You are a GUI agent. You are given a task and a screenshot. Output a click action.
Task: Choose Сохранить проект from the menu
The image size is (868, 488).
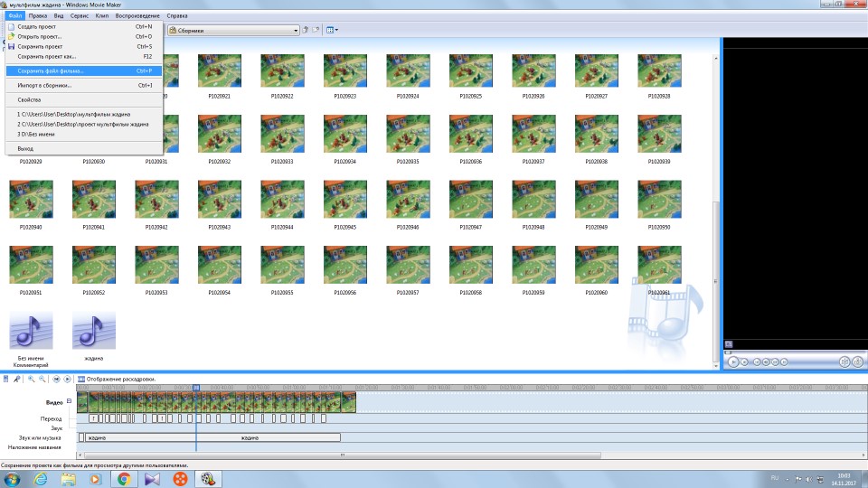pos(83,46)
